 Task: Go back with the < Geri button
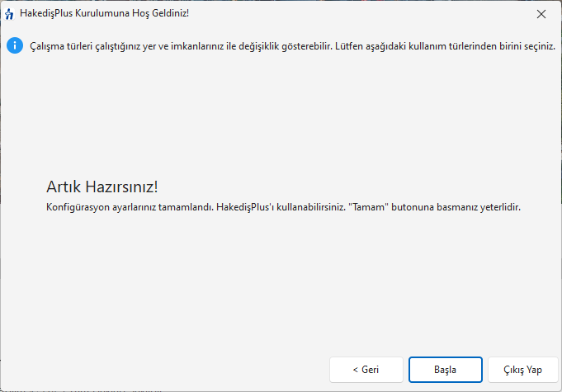[x=366, y=369]
